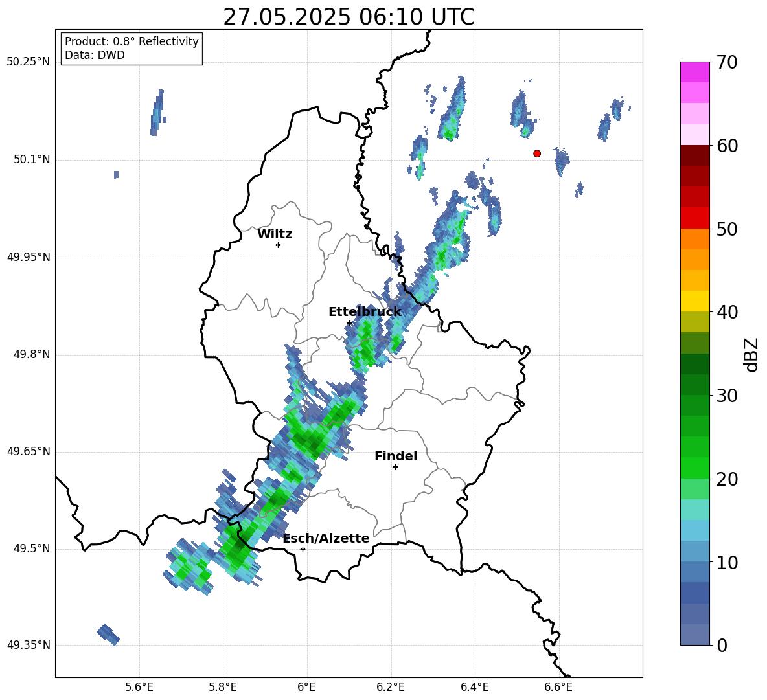
Task: Click the 6.4°E longitude label
Action: pos(474,687)
